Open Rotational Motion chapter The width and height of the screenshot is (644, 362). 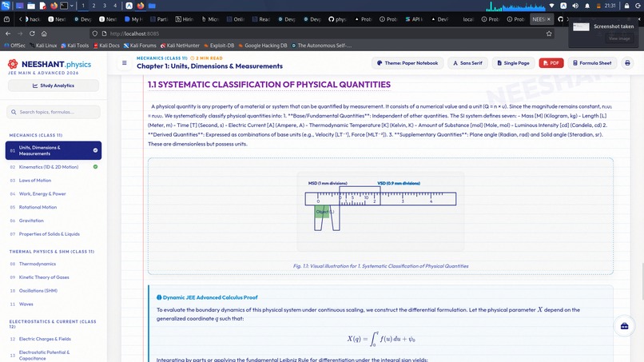(54, 207)
